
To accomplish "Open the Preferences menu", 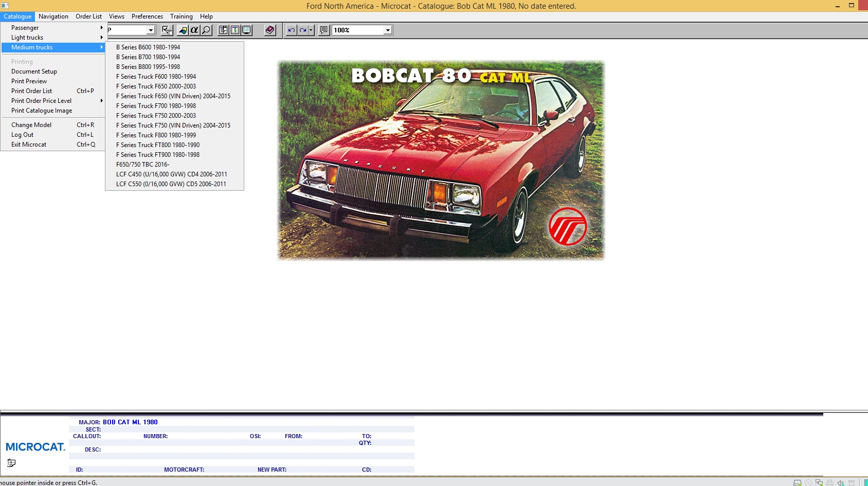I will point(147,16).
